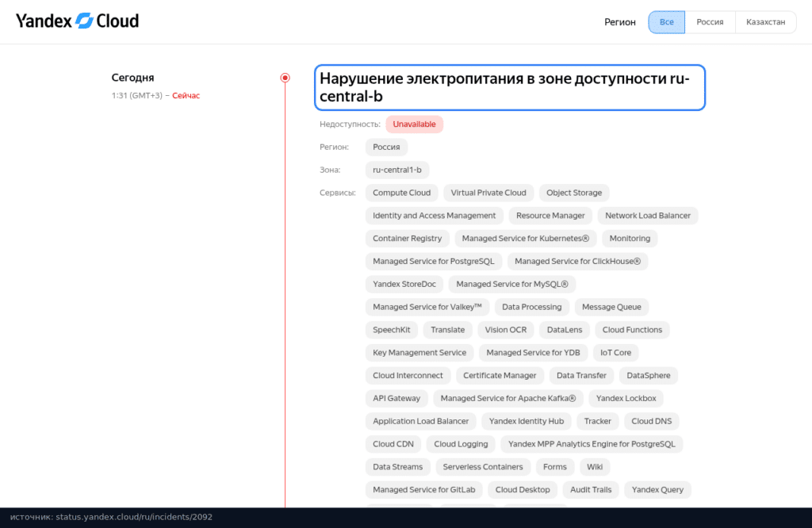
Task: Click Managed Service for Kubernetes tag
Action: tap(526, 238)
